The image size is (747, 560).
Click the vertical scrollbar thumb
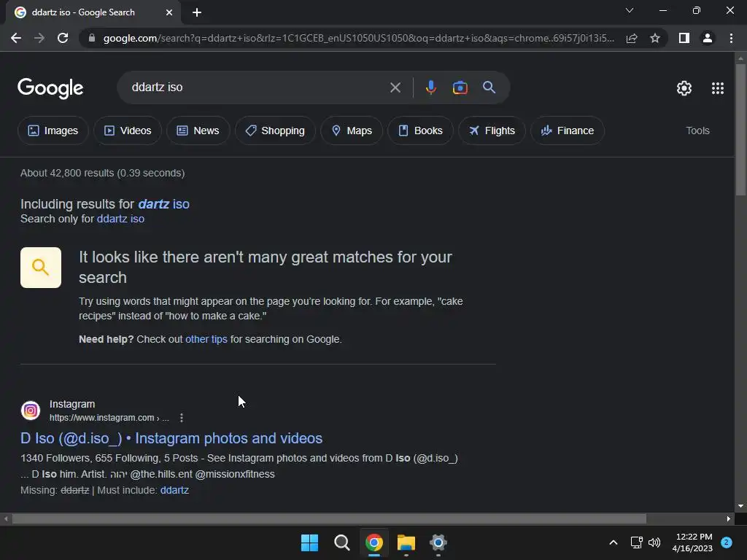740,130
